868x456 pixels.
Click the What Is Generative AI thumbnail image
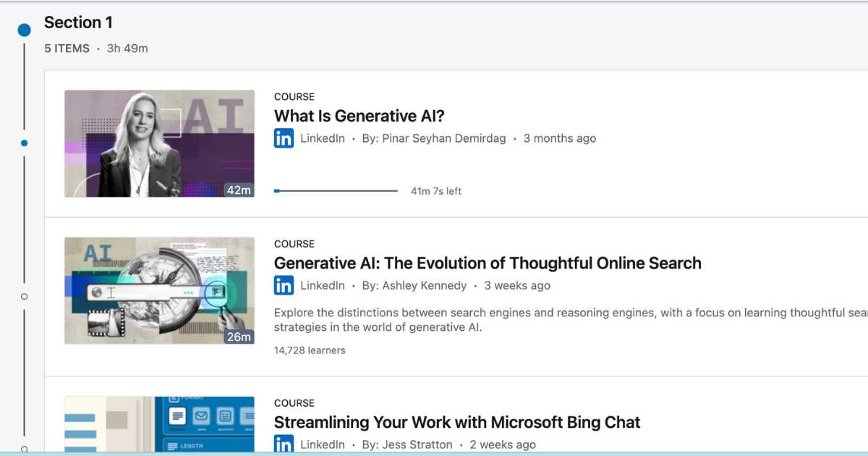pos(158,143)
